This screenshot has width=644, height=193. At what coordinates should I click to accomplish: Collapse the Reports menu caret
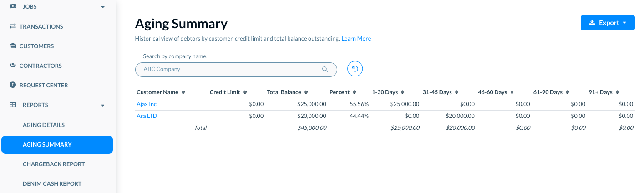click(x=103, y=105)
